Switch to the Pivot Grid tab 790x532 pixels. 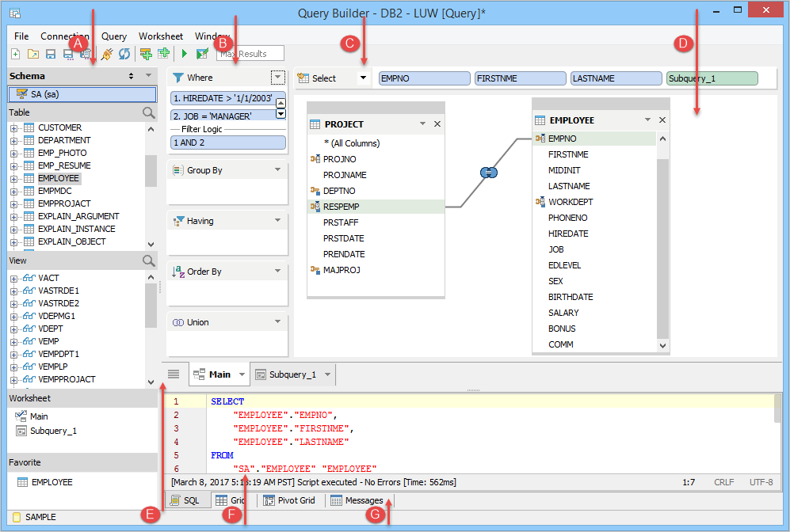click(x=290, y=500)
